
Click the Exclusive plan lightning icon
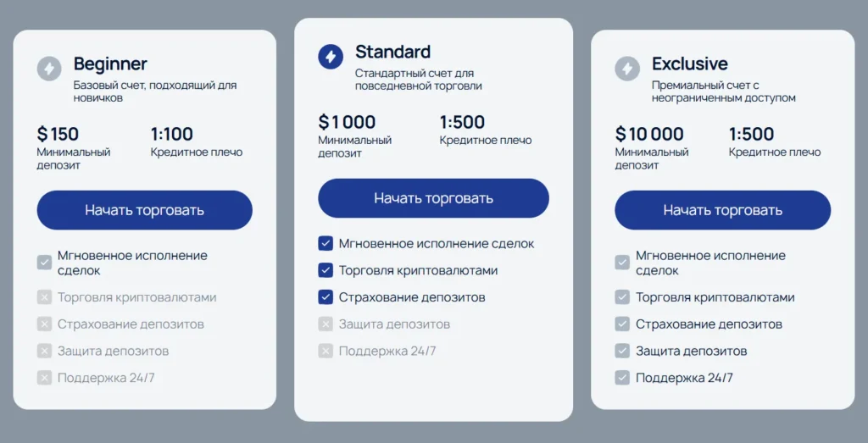(627, 69)
